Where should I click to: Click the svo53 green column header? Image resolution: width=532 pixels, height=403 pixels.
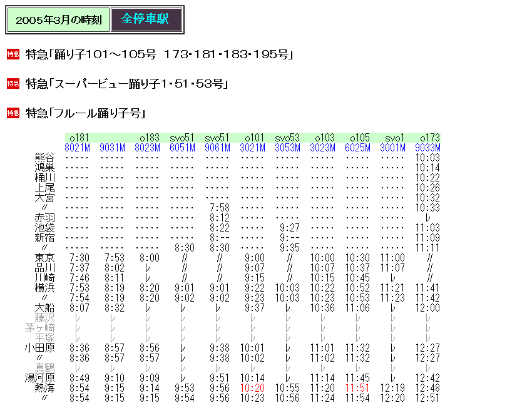pyautogui.click(x=287, y=138)
